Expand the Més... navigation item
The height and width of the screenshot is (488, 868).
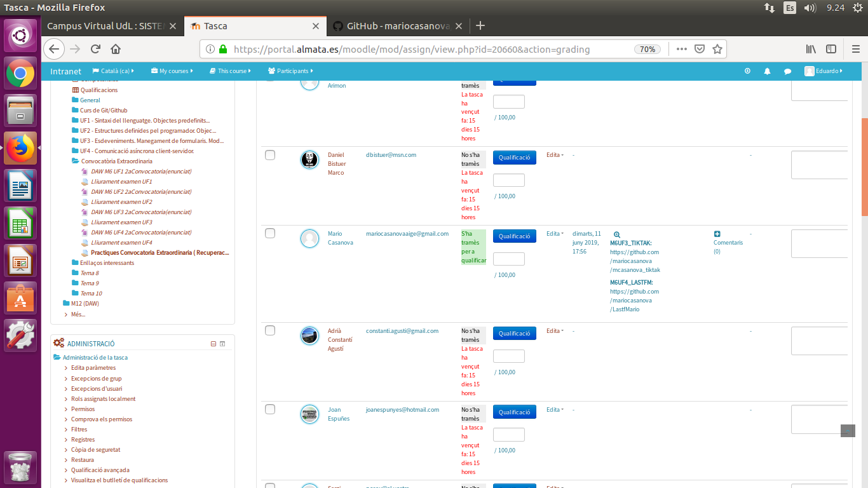(78, 314)
